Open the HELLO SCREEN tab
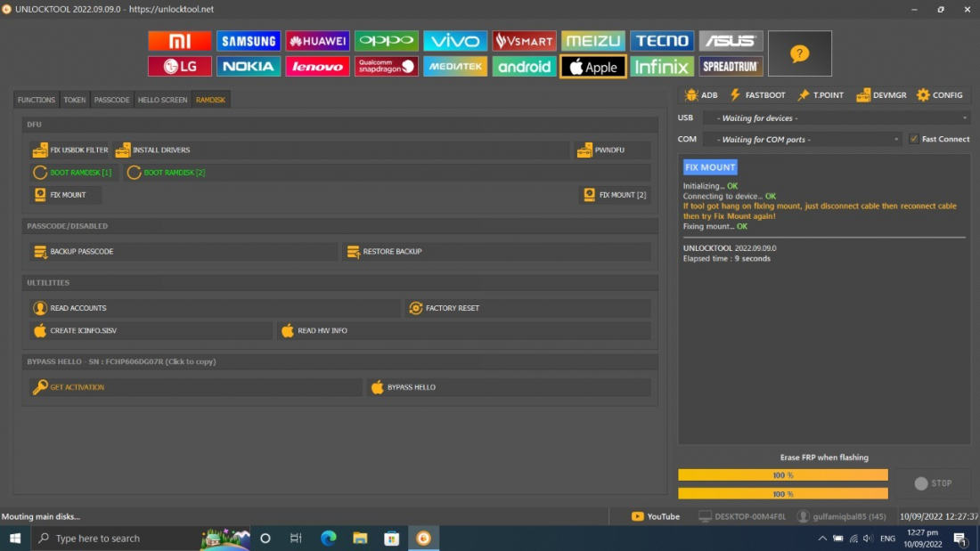The height and width of the screenshot is (551, 980). [x=162, y=100]
